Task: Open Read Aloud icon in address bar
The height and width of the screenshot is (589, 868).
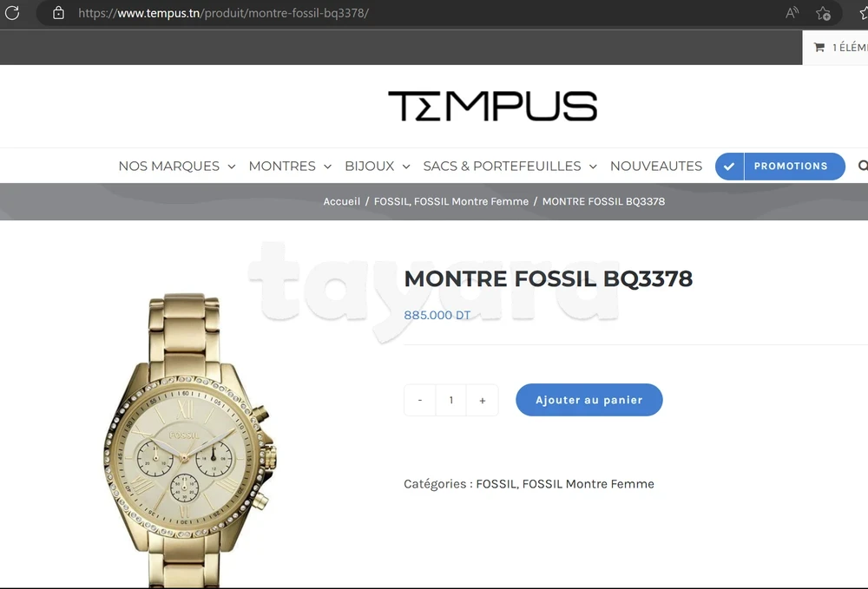Action: 792,13
